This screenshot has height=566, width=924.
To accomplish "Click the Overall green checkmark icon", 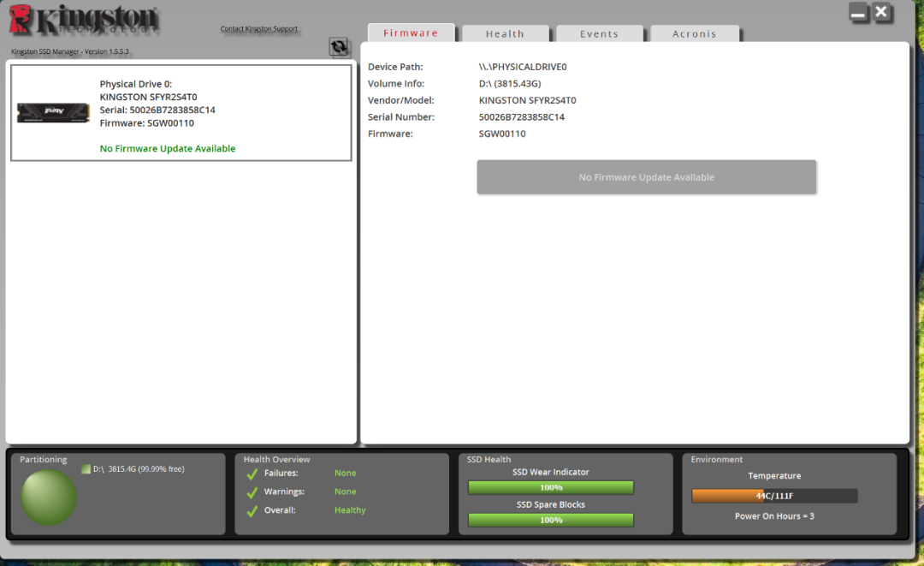I will coord(252,511).
